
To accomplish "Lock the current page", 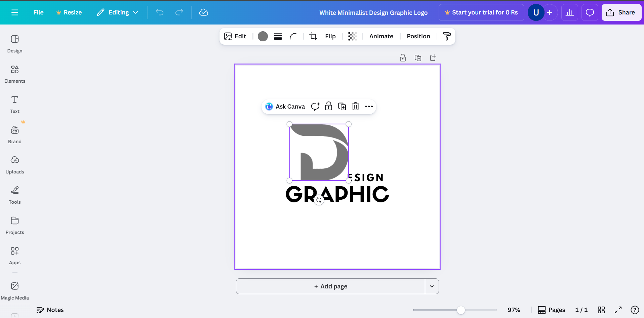I will pyautogui.click(x=403, y=57).
